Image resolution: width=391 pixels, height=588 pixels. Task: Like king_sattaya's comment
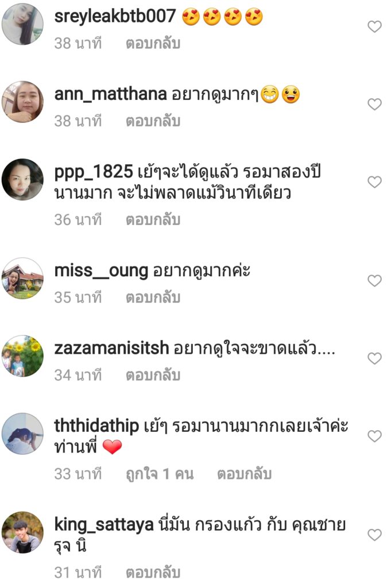[x=374, y=535]
